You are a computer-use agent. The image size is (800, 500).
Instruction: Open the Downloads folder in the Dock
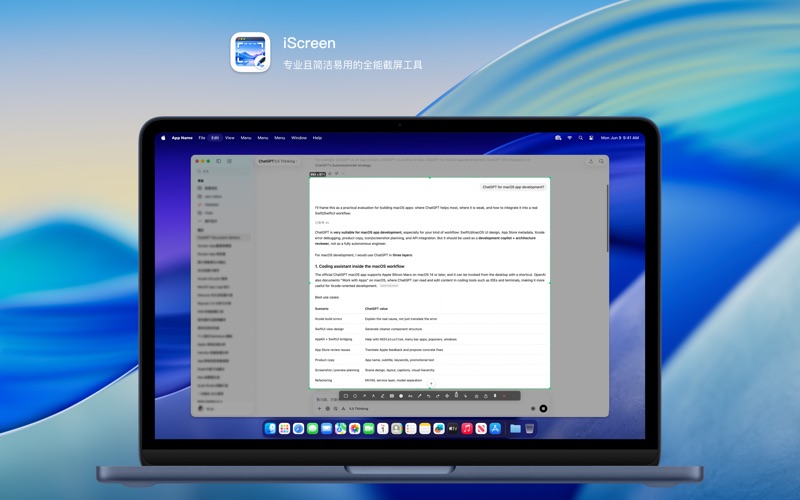click(x=515, y=429)
